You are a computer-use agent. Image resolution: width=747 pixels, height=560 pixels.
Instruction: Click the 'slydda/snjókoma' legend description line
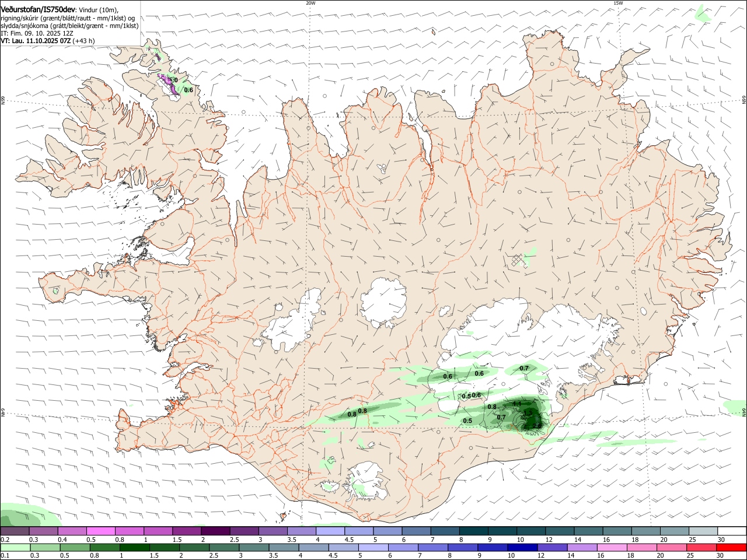tap(69, 26)
